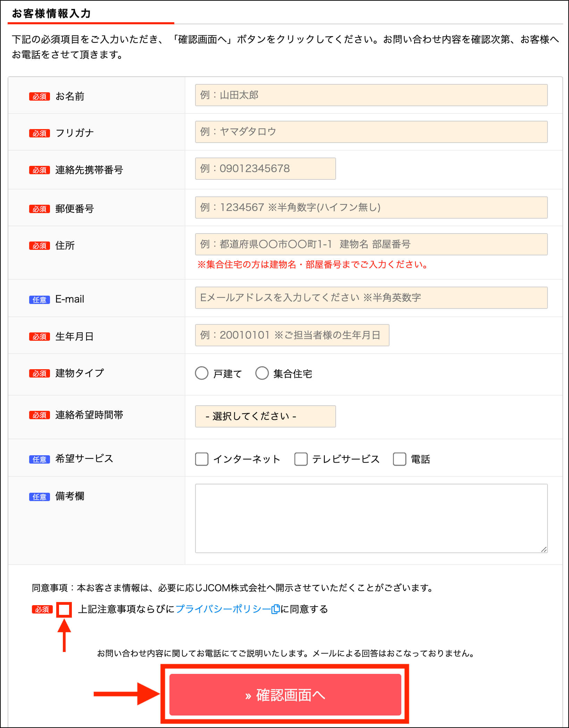Focus the 生年月日 birthdate field

[x=292, y=335]
